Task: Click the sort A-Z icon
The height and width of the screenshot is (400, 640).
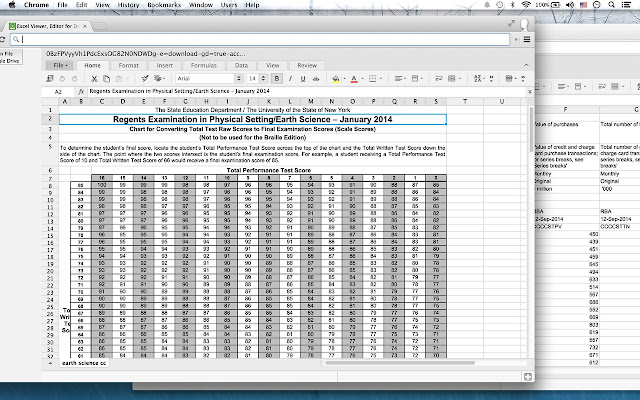Action: [x=478, y=78]
